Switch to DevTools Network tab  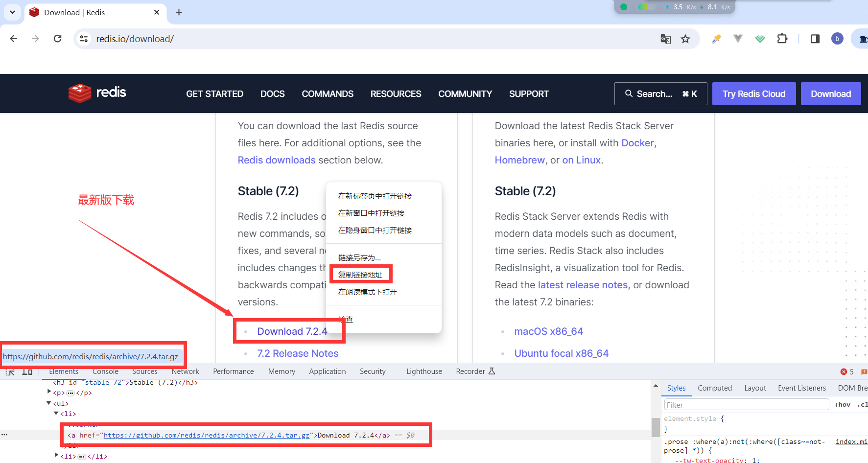[185, 371]
